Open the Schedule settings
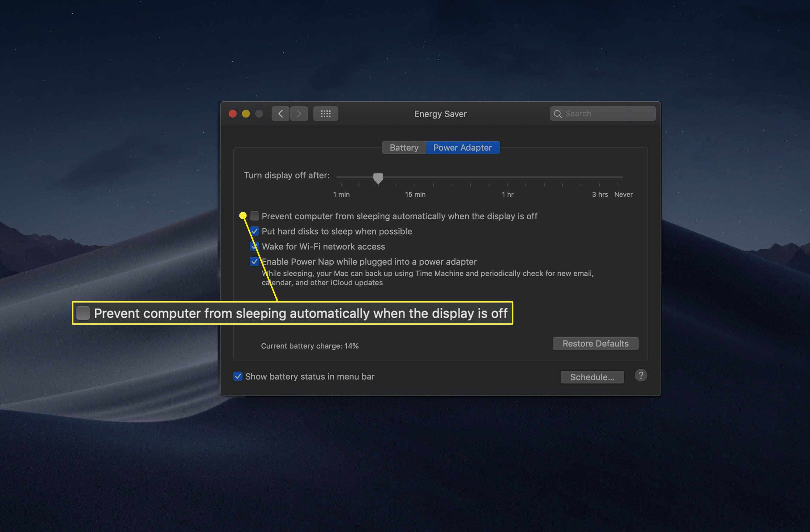The height and width of the screenshot is (532, 810). (x=592, y=376)
